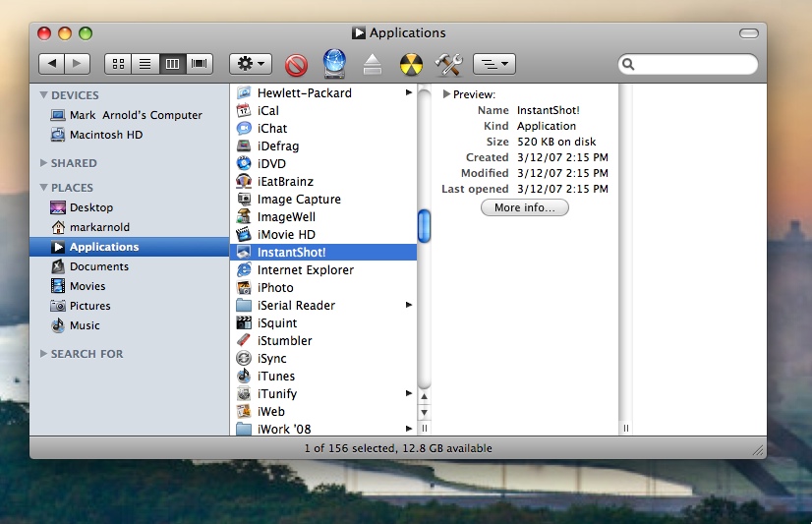The height and width of the screenshot is (524, 812).
Task: Click the iPhoto icon
Action: (x=244, y=287)
